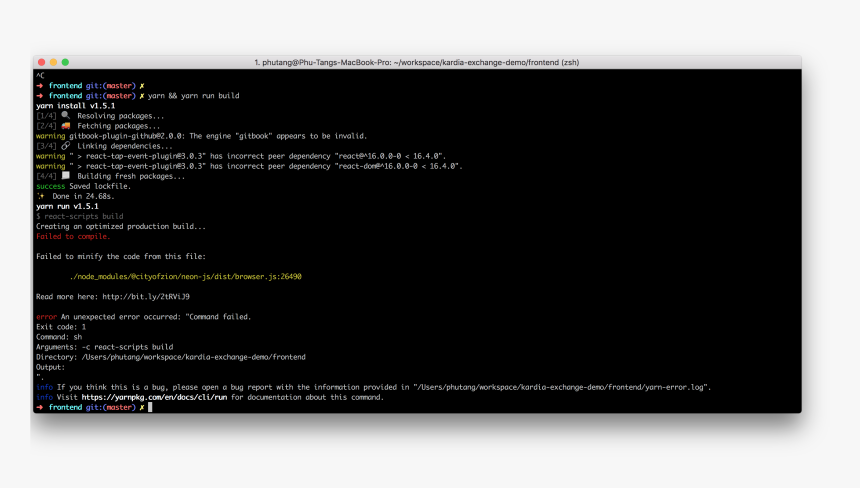Click the '^C' line at top of terminal

40,75
